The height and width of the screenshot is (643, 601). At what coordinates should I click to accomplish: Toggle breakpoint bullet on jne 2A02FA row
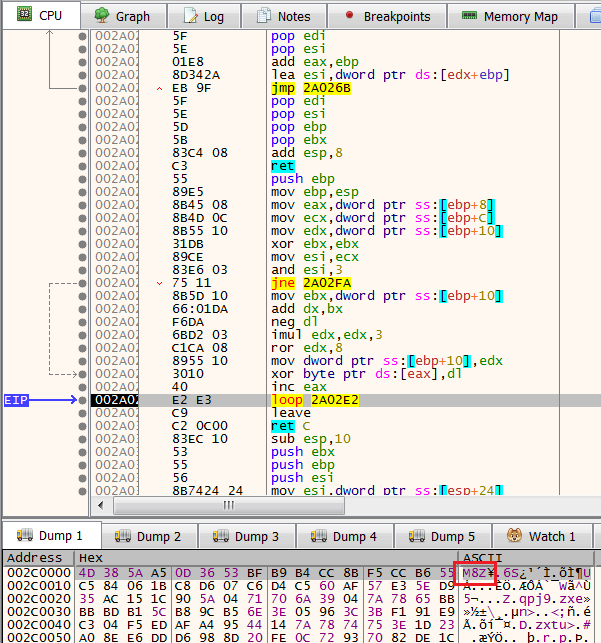pyautogui.click(x=82, y=283)
